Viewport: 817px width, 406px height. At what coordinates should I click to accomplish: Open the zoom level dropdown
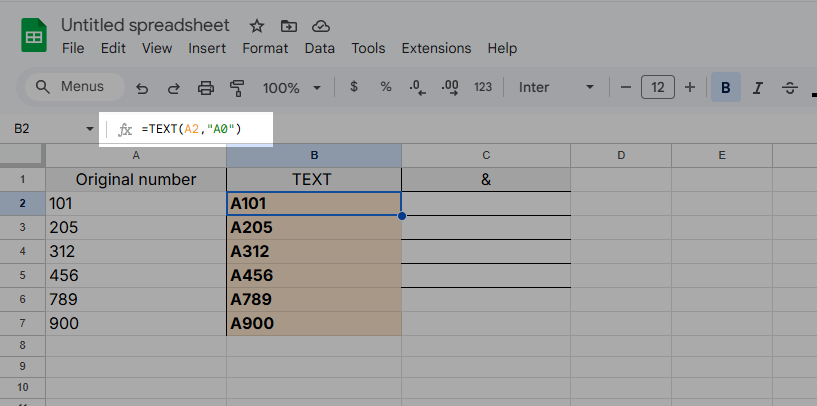coord(291,88)
